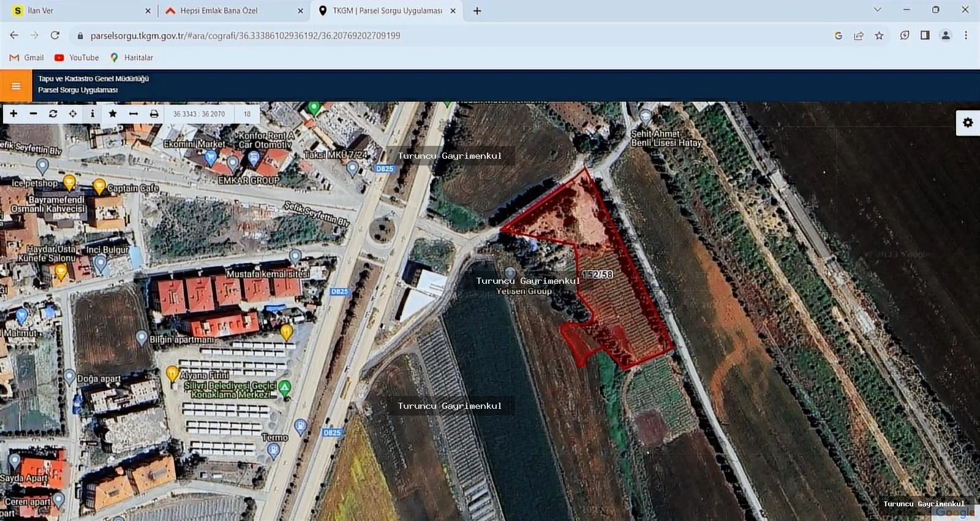Activate the crosshair locate tool

[73, 113]
